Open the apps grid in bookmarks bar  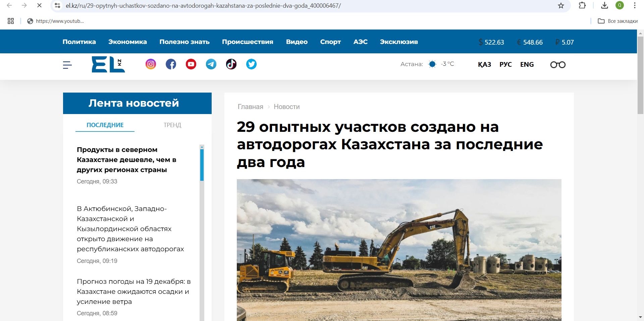click(x=11, y=21)
